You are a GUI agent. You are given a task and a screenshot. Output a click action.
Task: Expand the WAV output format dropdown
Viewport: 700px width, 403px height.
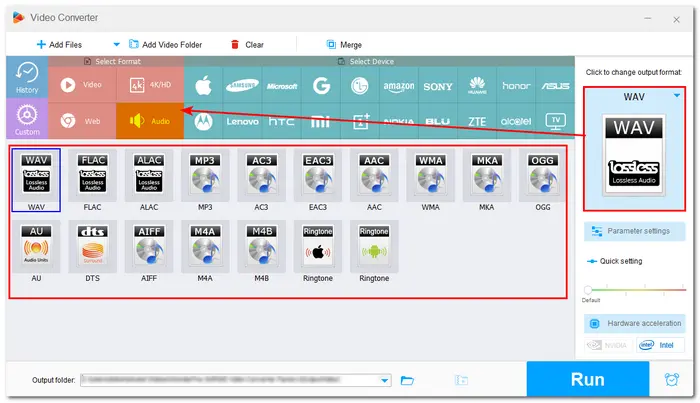[678, 96]
